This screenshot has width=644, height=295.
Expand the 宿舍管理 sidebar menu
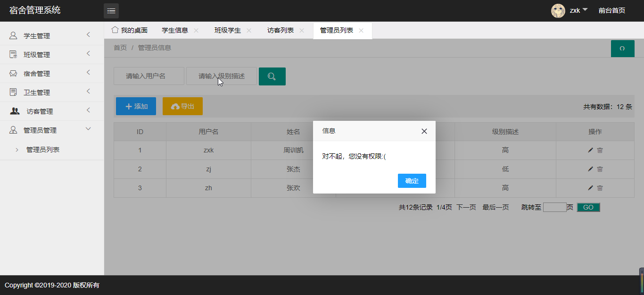pyautogui.click(x=52, y=73)
